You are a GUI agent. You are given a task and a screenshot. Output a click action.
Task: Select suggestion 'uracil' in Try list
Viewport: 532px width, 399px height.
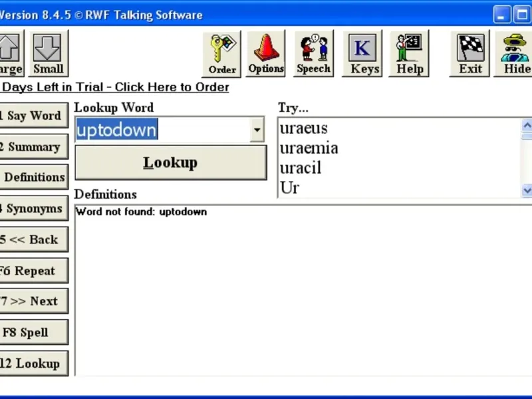301,168
